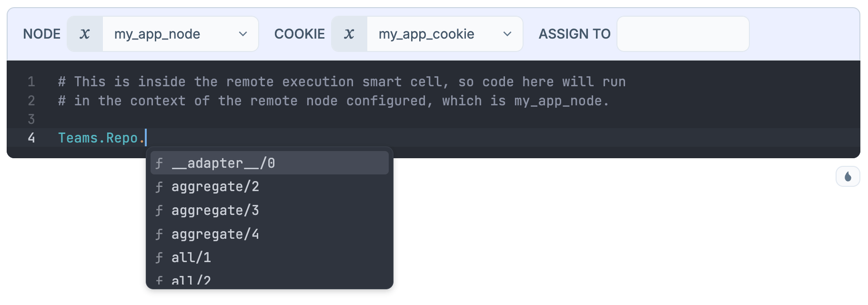Click line number 4 in the gutter

pyautogui.click(x=31, y=138)
